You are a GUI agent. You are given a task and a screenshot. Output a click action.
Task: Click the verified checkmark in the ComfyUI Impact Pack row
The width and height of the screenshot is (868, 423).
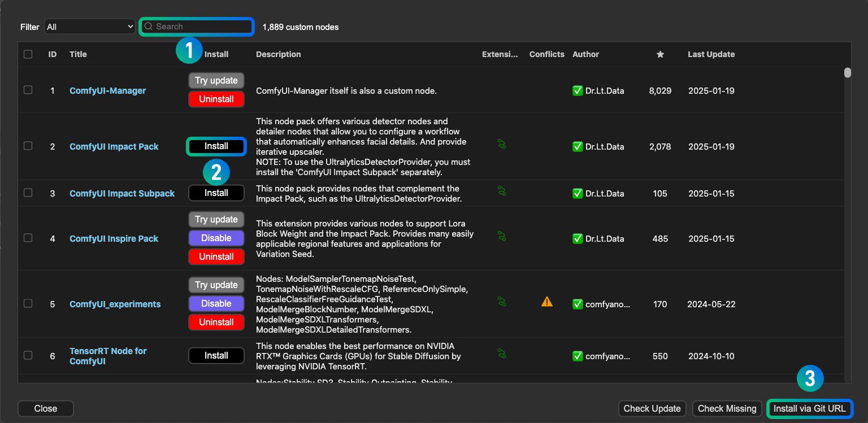578,146
